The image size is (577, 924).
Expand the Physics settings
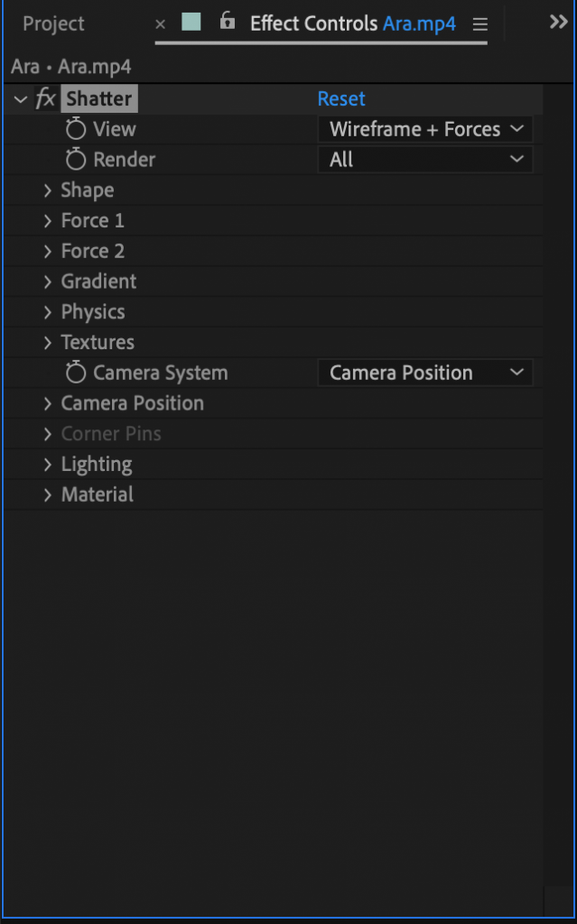click(47, 311)
